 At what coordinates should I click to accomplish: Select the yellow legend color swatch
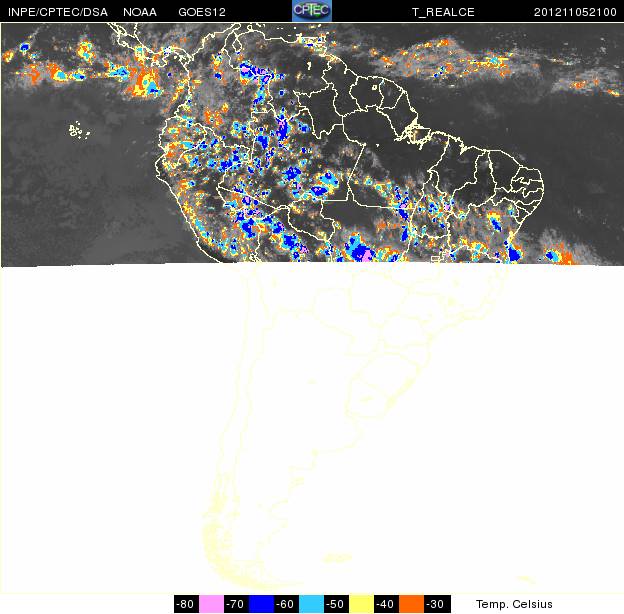click(x=361, y=604)
